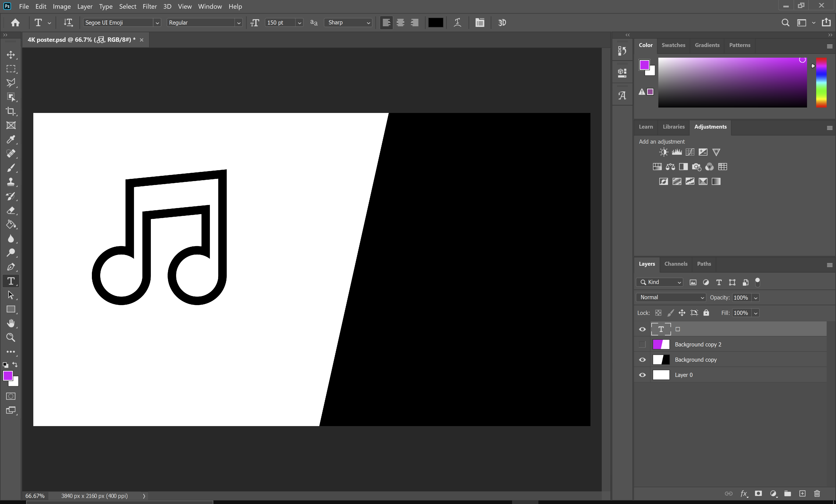Viewport: 836px width, 504px height.
Task: Click the Create warped text icon
Action: pos(457,23)
